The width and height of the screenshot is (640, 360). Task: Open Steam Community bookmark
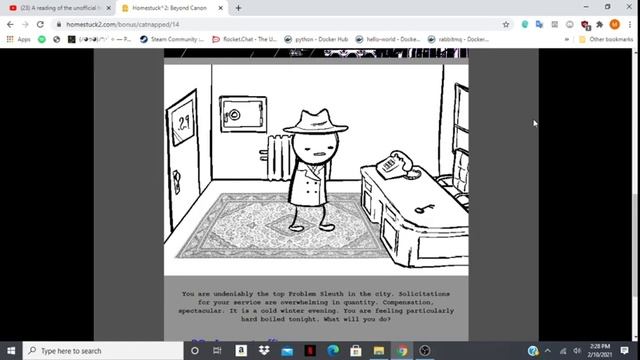pyautogui.click(x=172, y=39)
